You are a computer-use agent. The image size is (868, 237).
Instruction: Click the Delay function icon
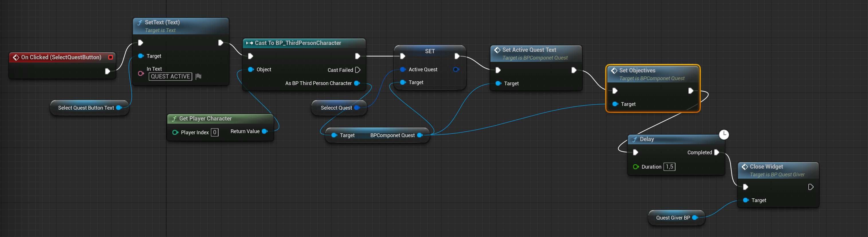pyautogui.click(x=635, y=139)
